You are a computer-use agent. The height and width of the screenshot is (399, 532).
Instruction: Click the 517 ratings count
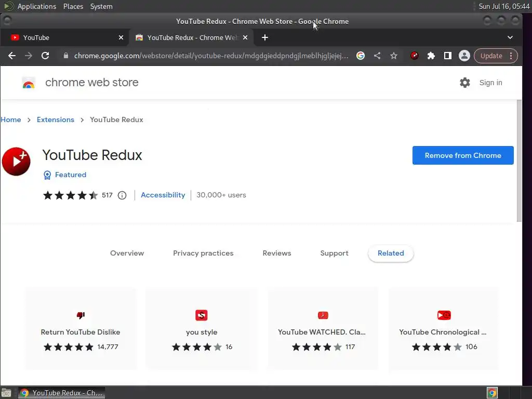(x=107, y=195)
